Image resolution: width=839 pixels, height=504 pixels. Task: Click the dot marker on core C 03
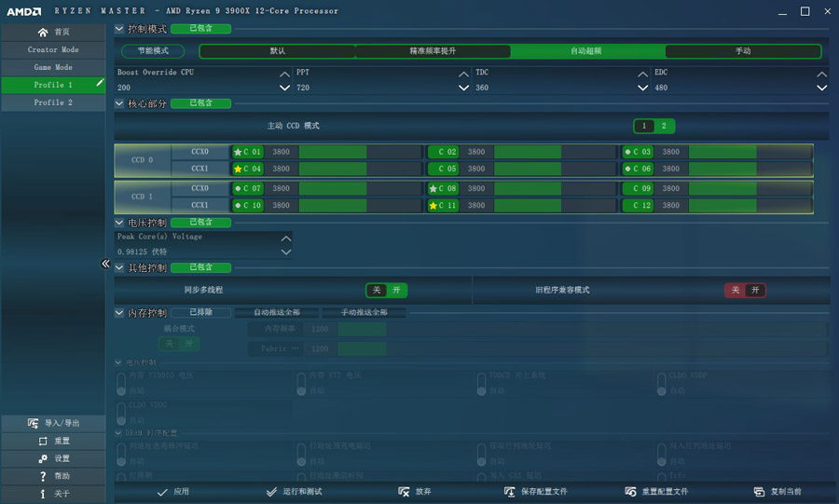[627, 152]
